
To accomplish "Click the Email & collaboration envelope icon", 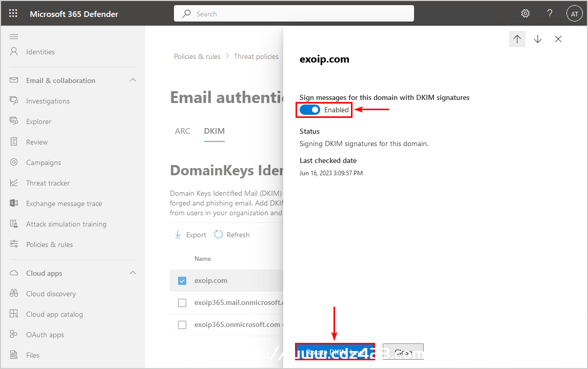I will [x=14, y=80].
